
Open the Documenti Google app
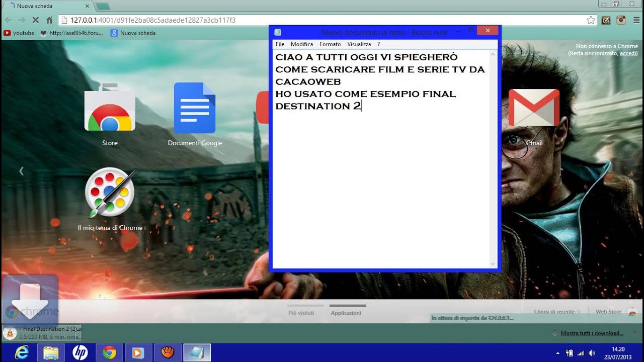[195, 108]
